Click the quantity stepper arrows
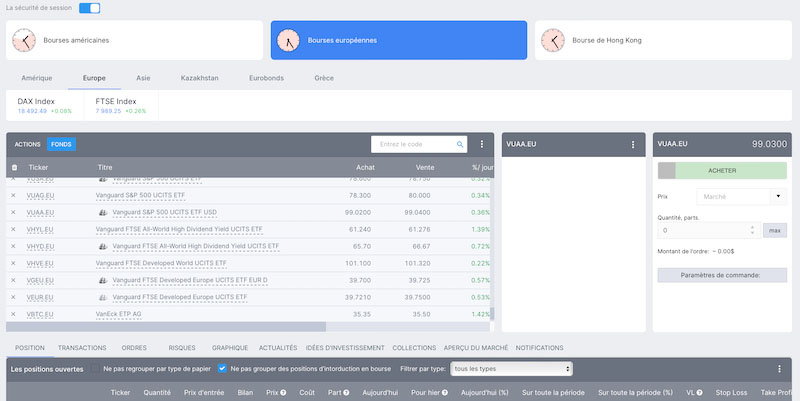This screenshot has height=401, width=800. [752, 230]
